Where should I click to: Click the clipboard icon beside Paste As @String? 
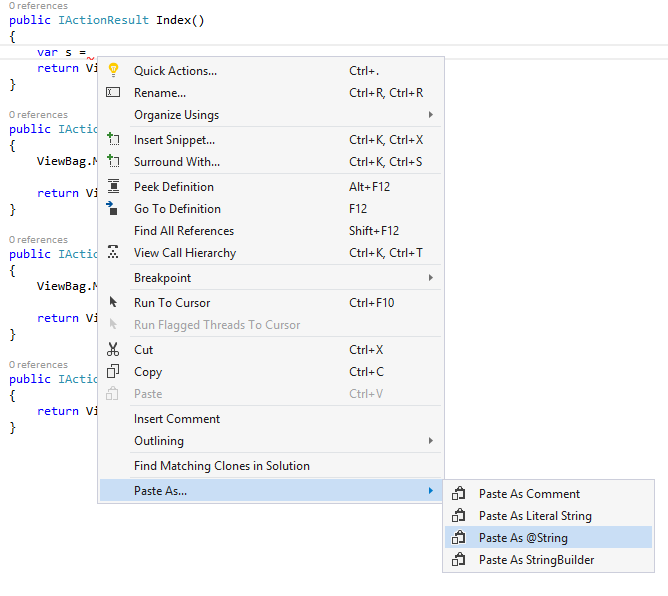point(458,537)
